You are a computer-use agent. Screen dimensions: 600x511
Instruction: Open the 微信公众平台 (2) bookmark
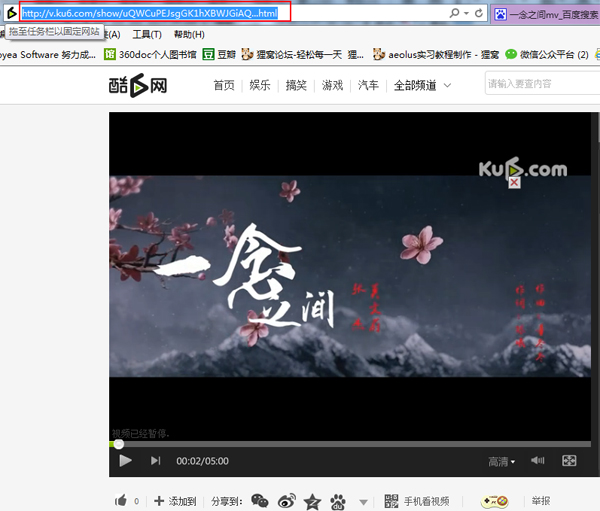click(547, 54)
